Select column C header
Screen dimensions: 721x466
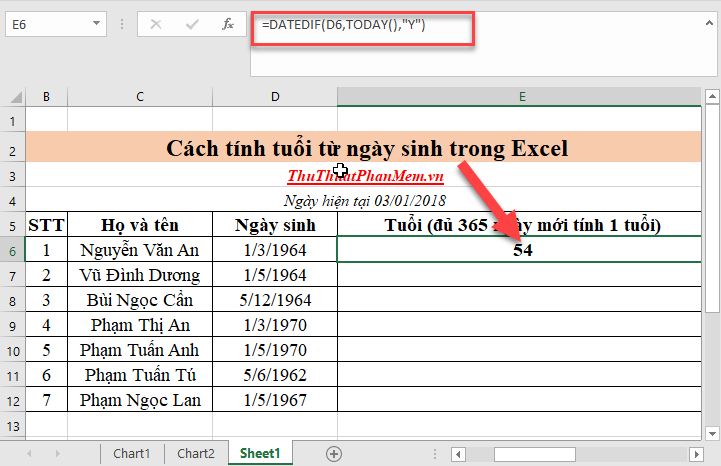[x=140, y=97]
